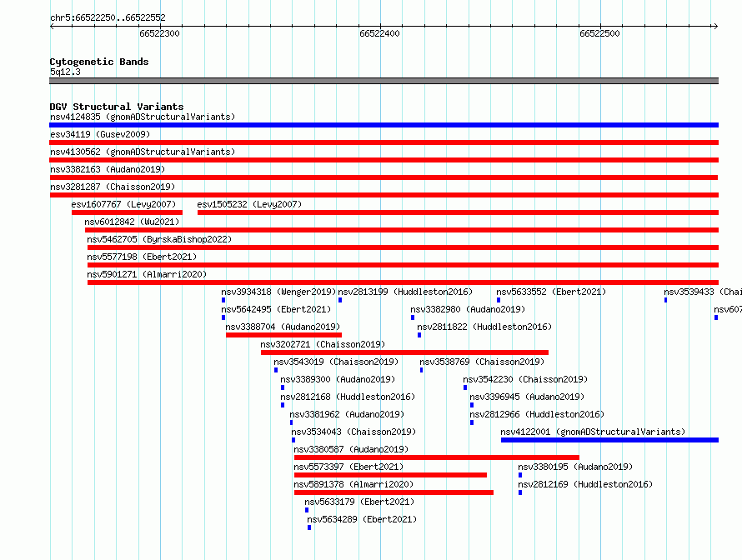Select nsv4122001 gnomADStructuralVariants label

pyautogui.click(x=593, y=432)
